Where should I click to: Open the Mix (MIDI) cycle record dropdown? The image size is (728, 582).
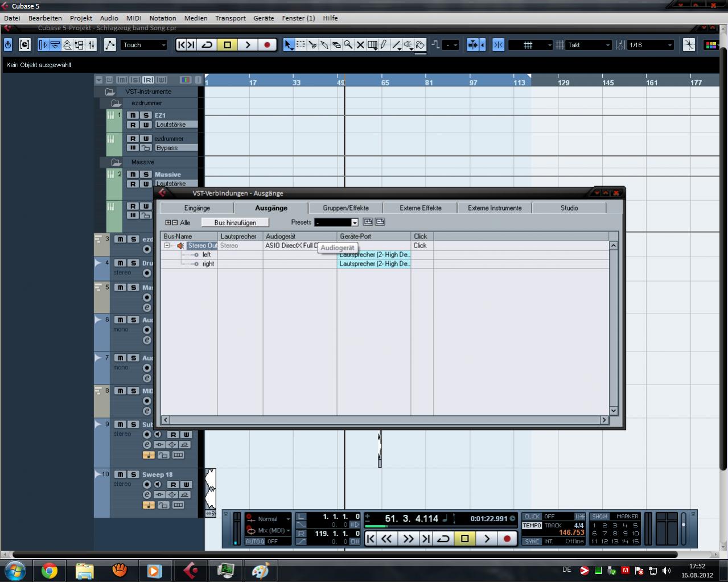pos(268,530)
